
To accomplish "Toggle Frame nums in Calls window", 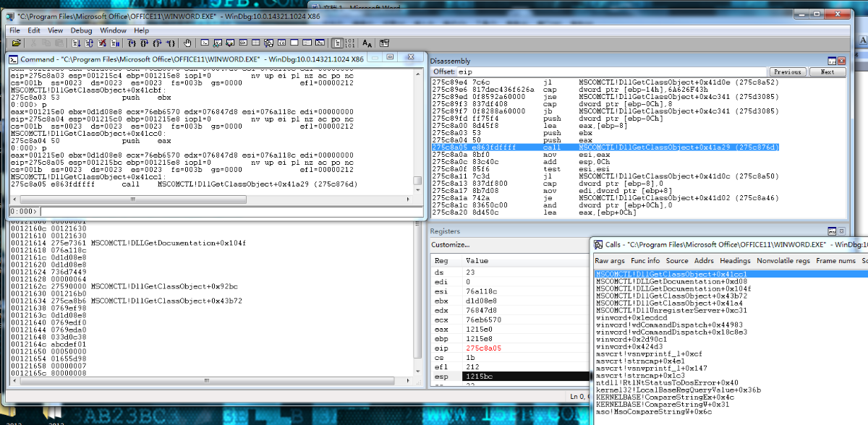I will [x=835, y=260].
